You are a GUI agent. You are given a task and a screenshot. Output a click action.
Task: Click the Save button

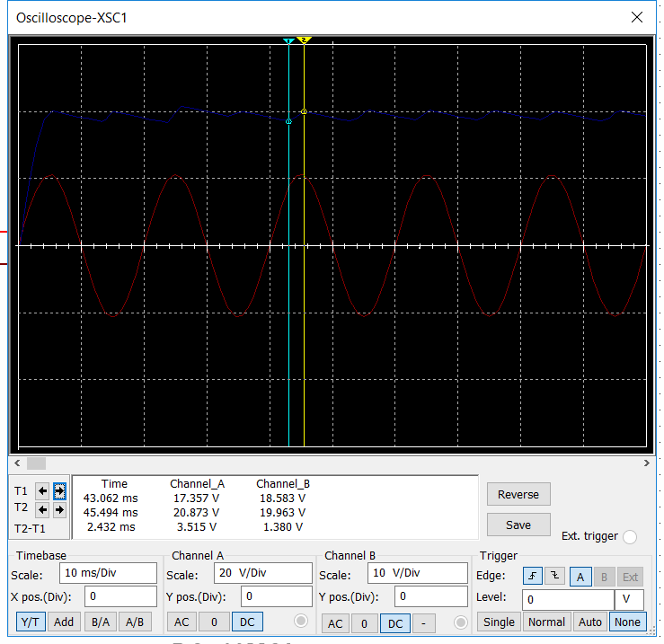518,525
